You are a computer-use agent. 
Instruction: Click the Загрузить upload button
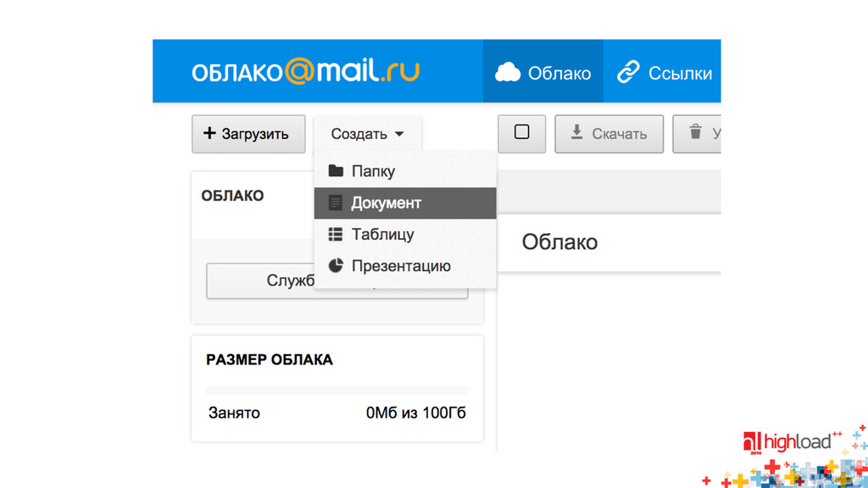248,134
